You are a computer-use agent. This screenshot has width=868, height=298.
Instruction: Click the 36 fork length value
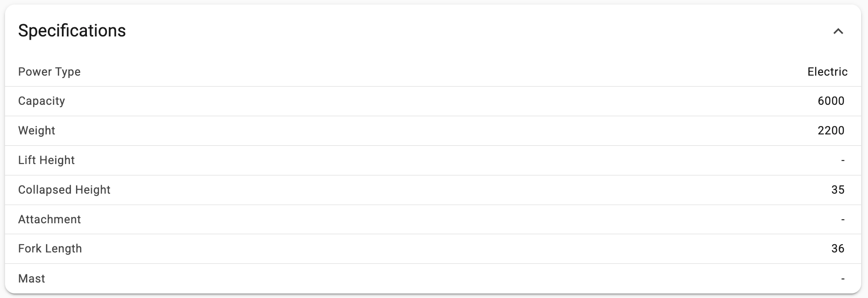(x=838, y=249)
